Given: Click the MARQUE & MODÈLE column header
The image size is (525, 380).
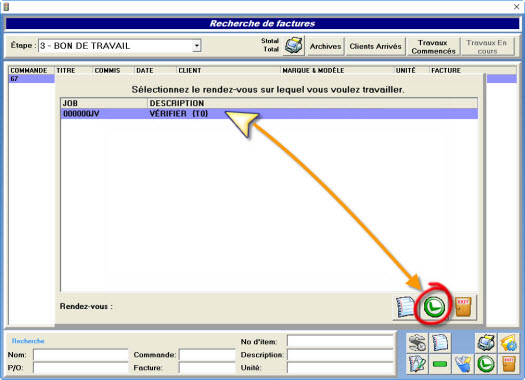Looking at the screenshot, I should [x=338, y=70].
